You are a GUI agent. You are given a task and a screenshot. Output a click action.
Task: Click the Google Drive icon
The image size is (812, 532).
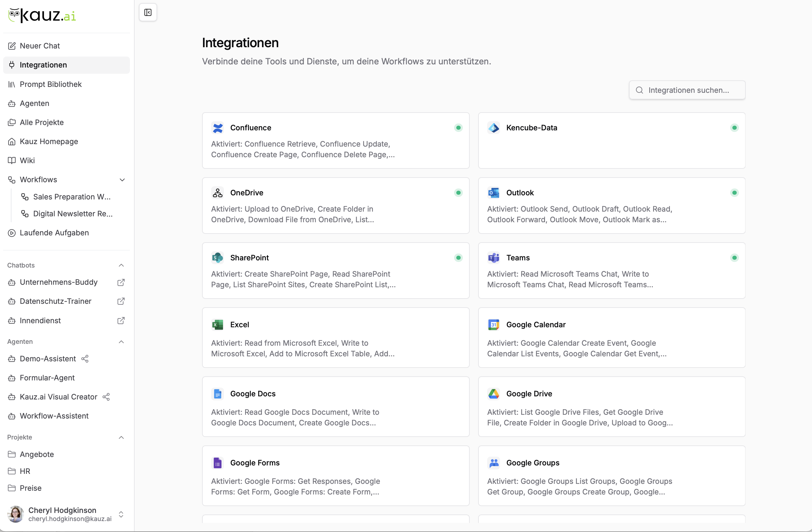pos(494,394)
